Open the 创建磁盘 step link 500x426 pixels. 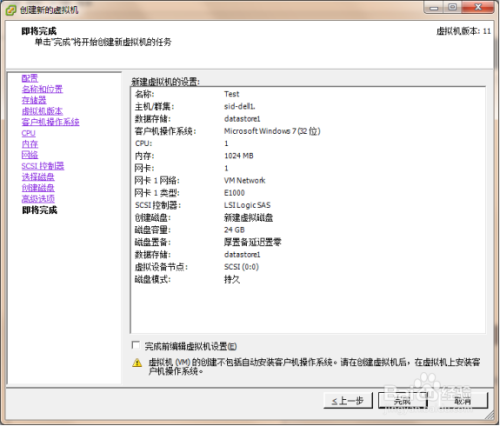[x=38, y=188]
